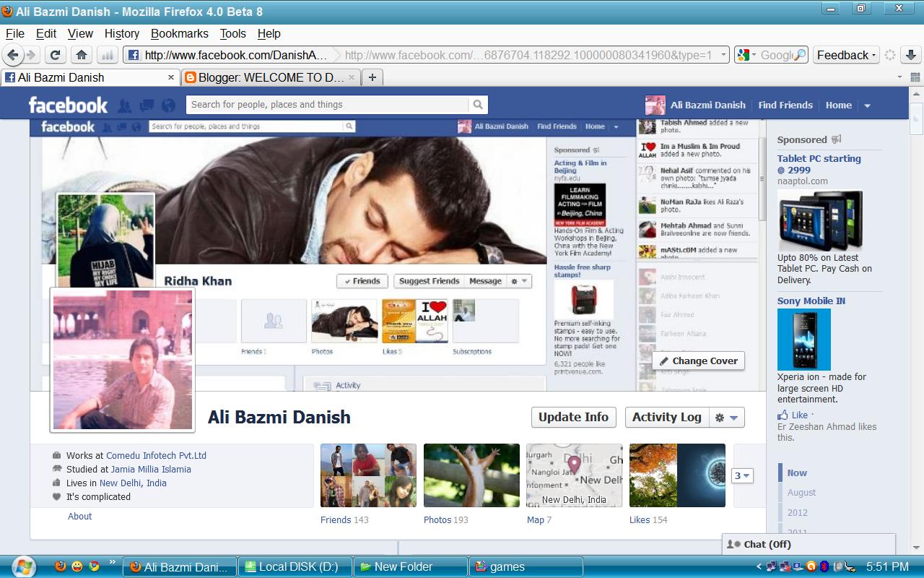The image size is (924, 578).
Task: Switch to the Blogger browser tab
Action: click(x=267, y=77)
